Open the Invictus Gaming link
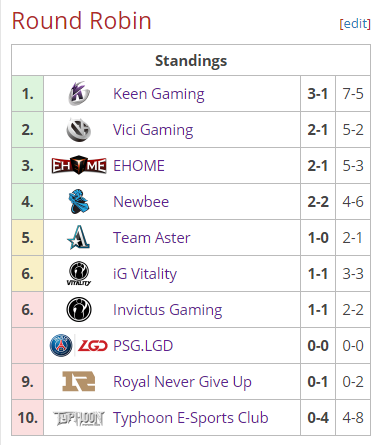The image size is (378, 445). [x=168, y=310]
